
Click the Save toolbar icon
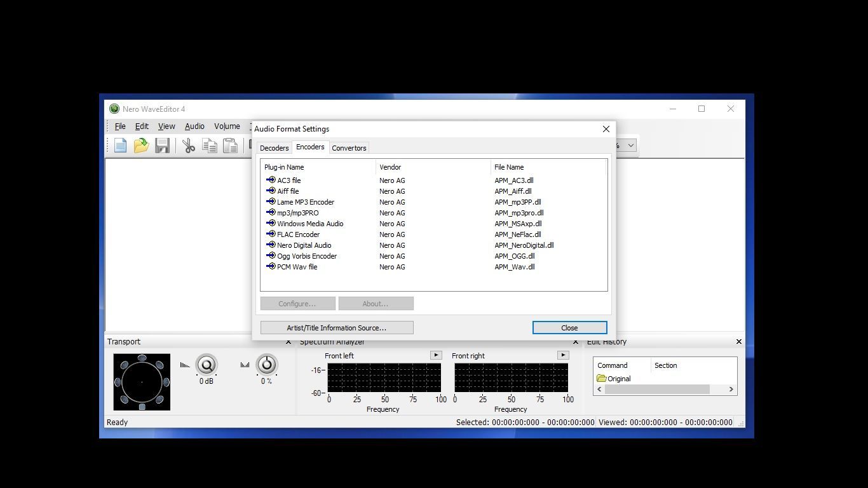coord(162,146)
